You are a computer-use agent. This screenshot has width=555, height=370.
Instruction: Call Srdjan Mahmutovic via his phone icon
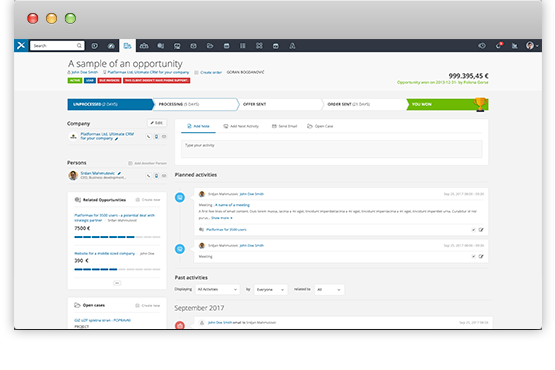(x=148, y=176)
